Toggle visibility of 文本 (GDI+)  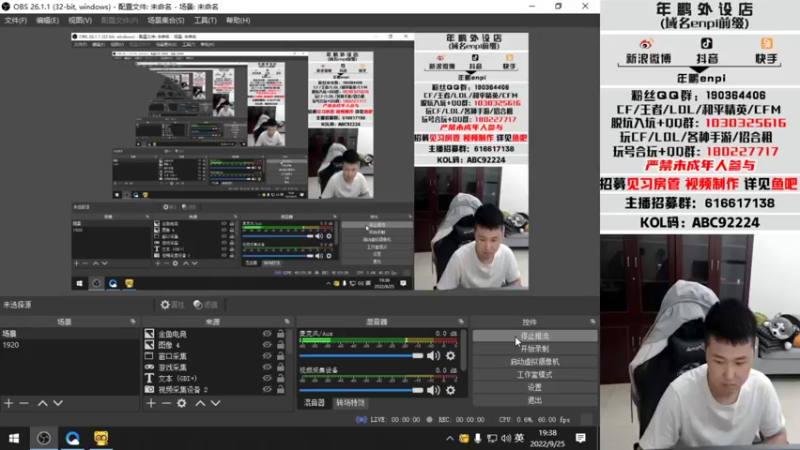pyautogui.click(x=267, y=378)
